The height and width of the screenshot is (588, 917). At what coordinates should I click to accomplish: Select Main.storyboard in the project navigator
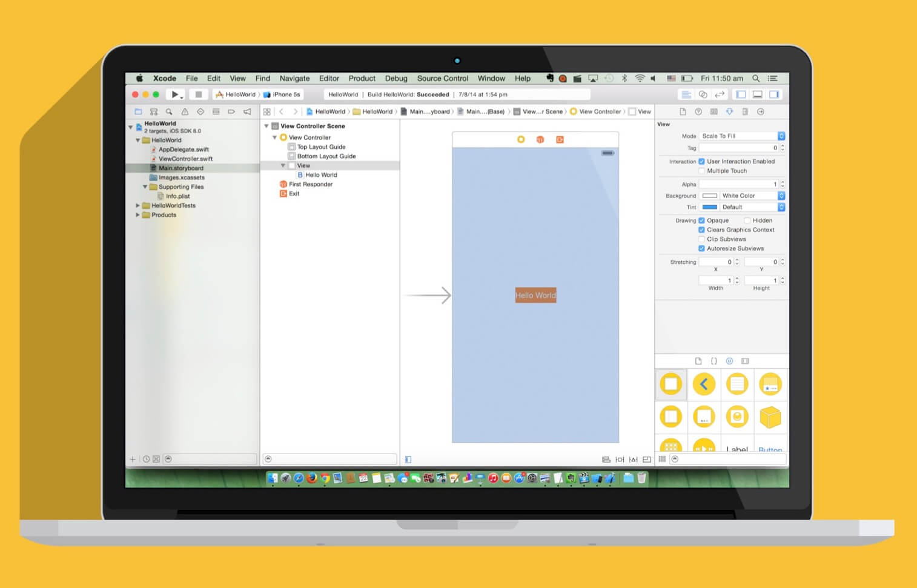click(x=181, y=168)
